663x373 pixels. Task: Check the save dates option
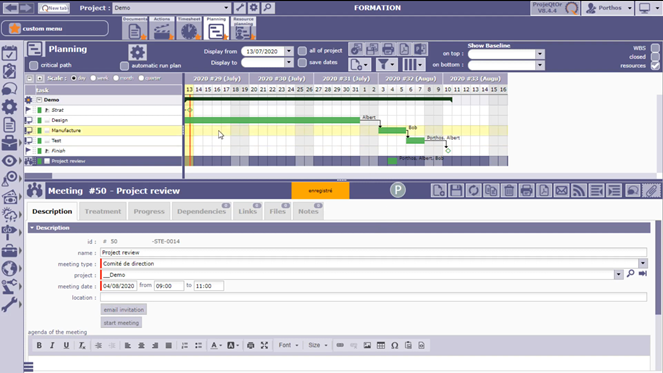302,63
